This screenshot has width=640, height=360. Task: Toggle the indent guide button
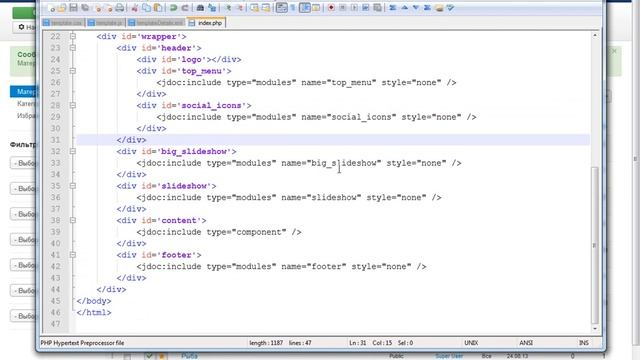click(304, 8)
